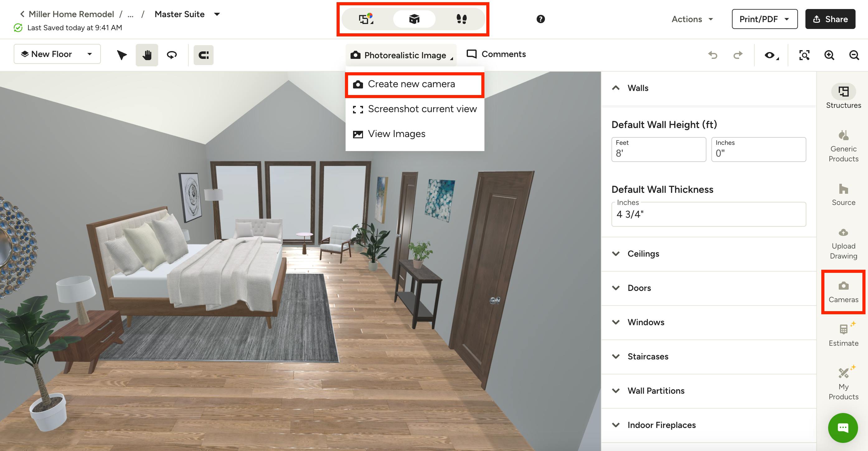Toggle the eye visibility options

click(x=770, y=55)
